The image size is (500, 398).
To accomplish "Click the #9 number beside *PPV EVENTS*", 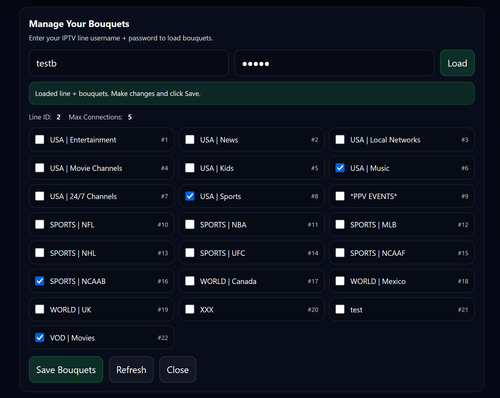I will click(x=465, y=196).
